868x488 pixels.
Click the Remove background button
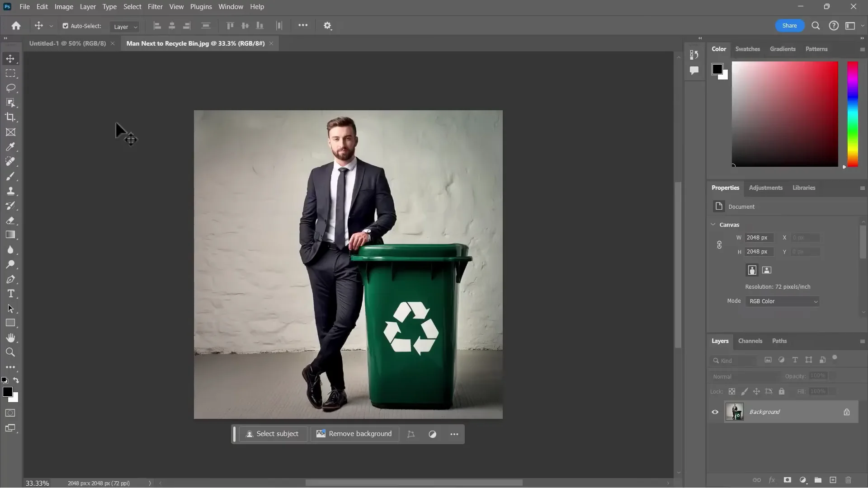tap(354, 434)
